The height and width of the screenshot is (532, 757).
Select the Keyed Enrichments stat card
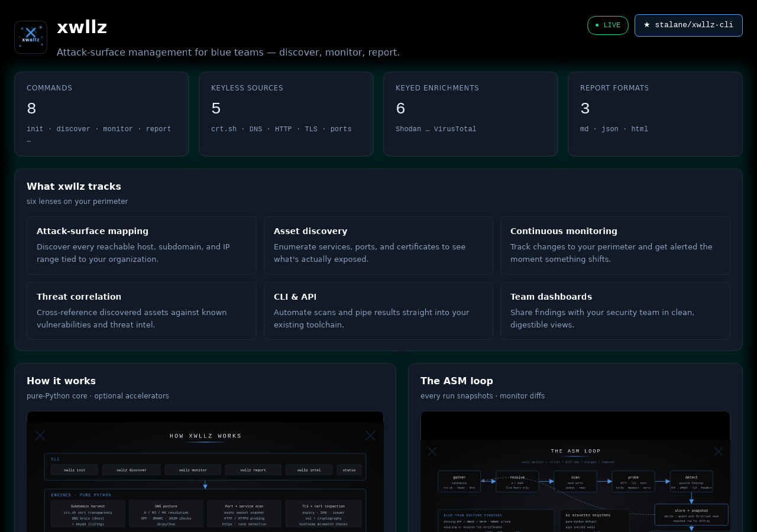[x=471, y=114]
